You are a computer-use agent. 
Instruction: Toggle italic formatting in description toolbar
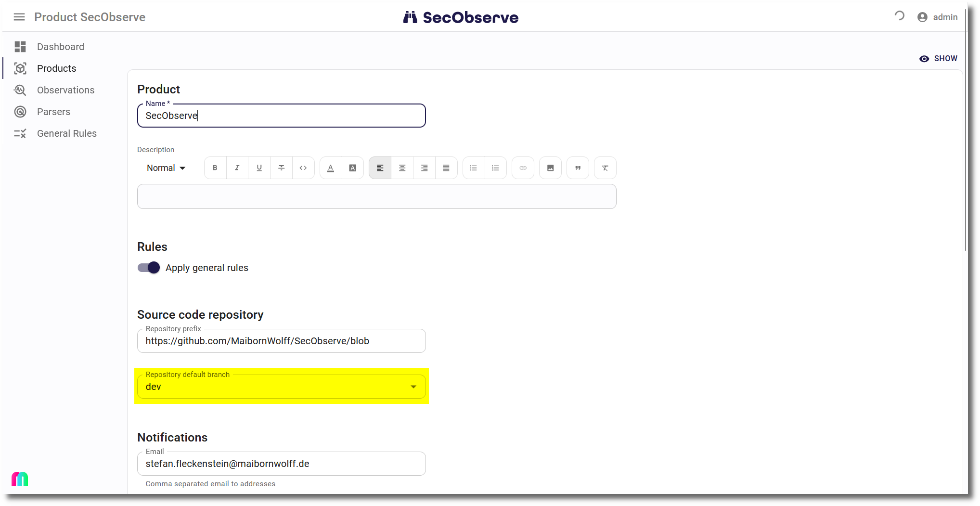237,168
